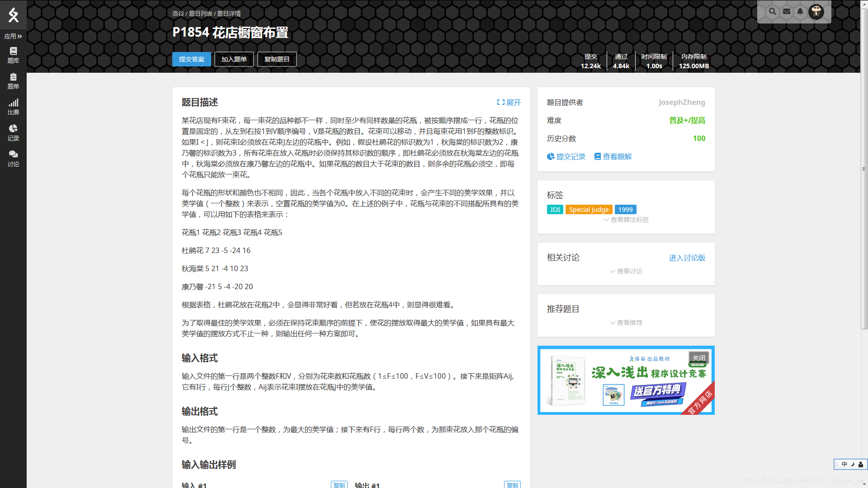The height and width of the screenshot is (488, 868).
Task: Toggle dark mode with the moon icon
Action: tap(852, 464)
